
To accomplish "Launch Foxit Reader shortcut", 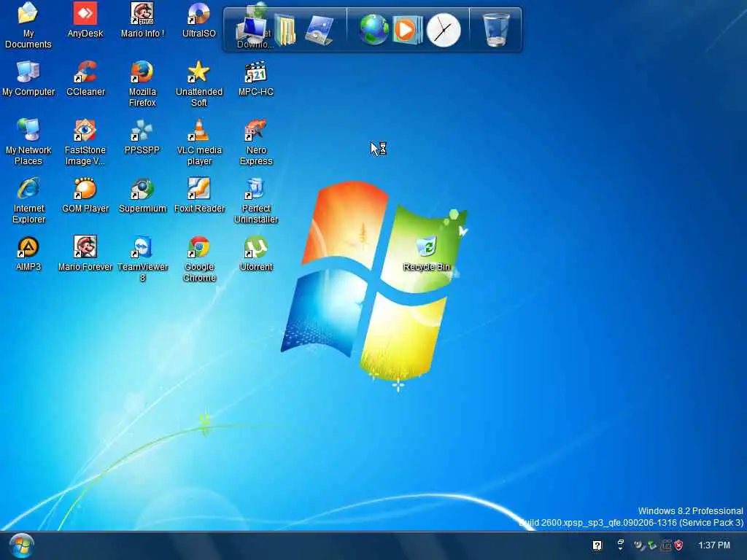I will pos(199,195).
